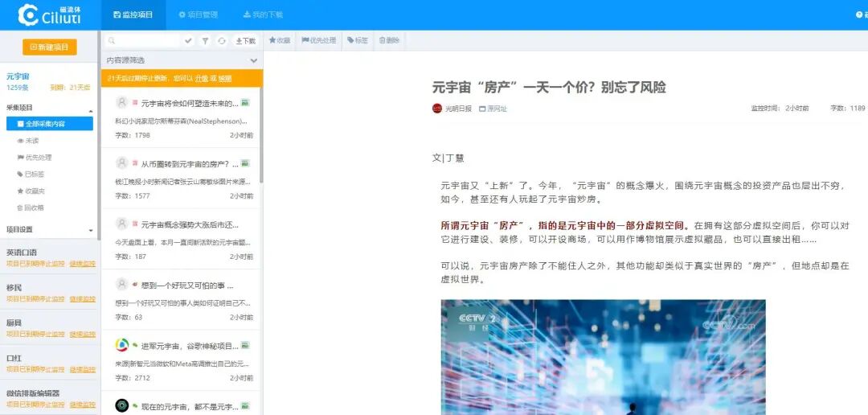Click the article list scrollbar
This screenshot has width=868, height=415.
261,136
